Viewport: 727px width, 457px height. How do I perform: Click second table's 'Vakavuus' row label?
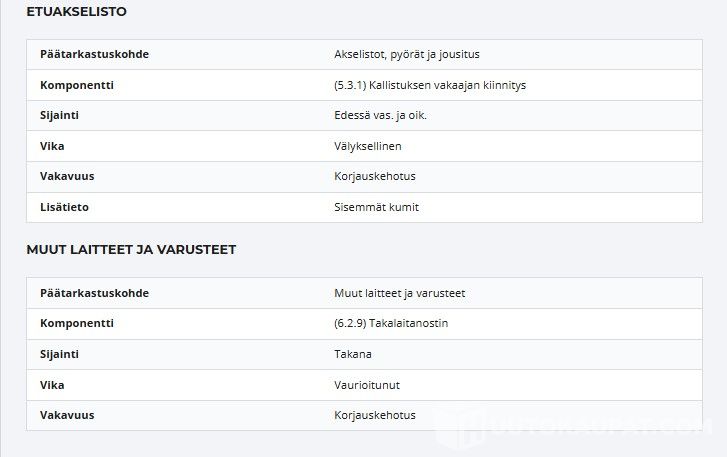click(x=67, y=415)
